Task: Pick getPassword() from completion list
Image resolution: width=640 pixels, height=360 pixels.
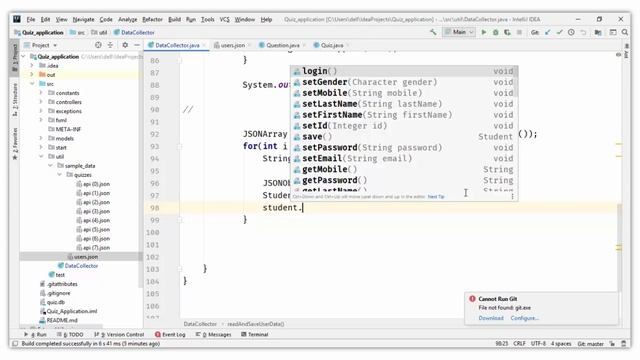Action: [404, 180]
